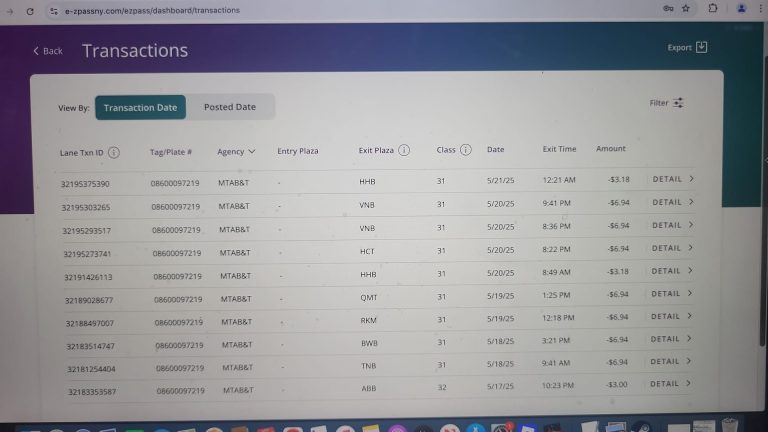Click the Amount column header

coord(610,149)
